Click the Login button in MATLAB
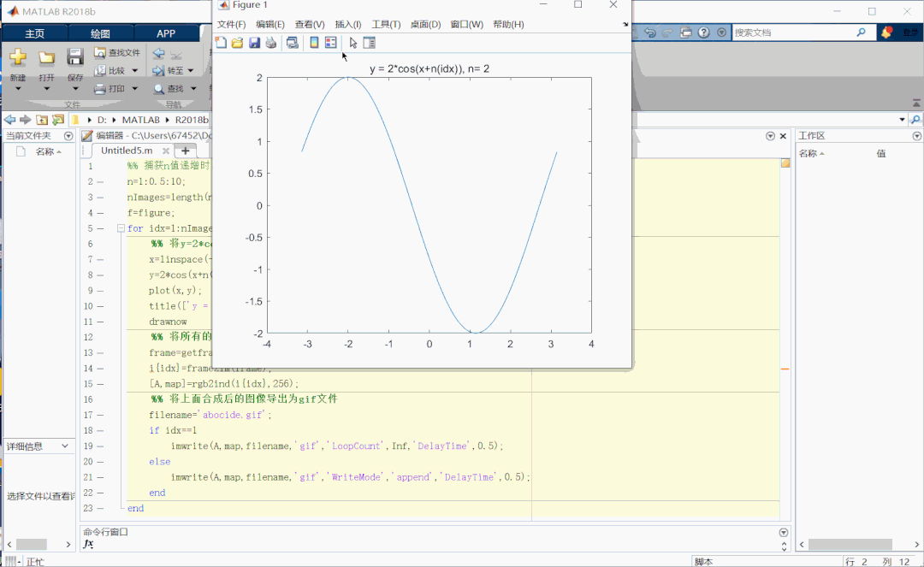The width and height of the screenshot is (924, 567). pos(909,32)
